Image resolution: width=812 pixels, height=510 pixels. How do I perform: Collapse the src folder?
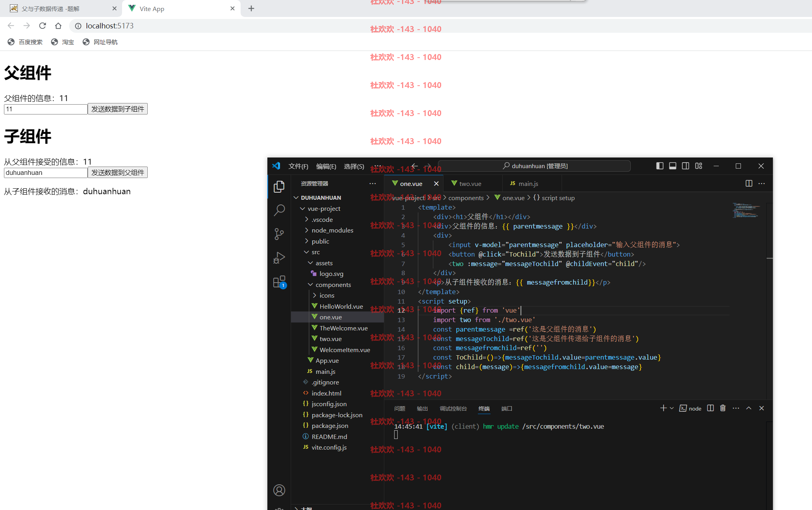point(338,252)
